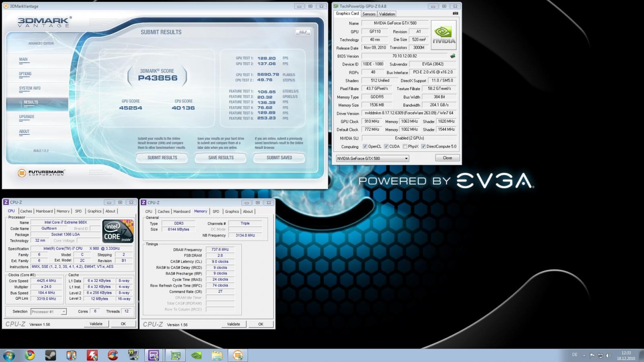
Task: Select SYSTEM INFO in 3DMark sidebar
Action: click(30, 88)
